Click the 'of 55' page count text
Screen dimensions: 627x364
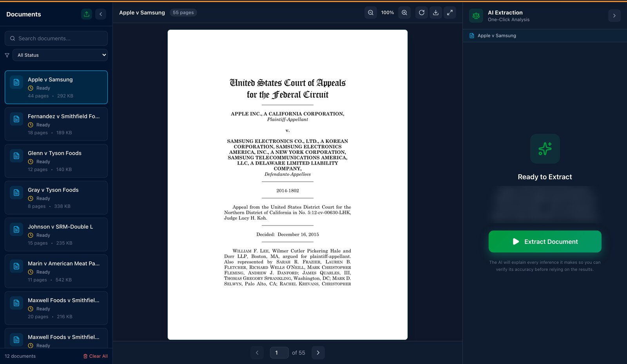(299, 353)
